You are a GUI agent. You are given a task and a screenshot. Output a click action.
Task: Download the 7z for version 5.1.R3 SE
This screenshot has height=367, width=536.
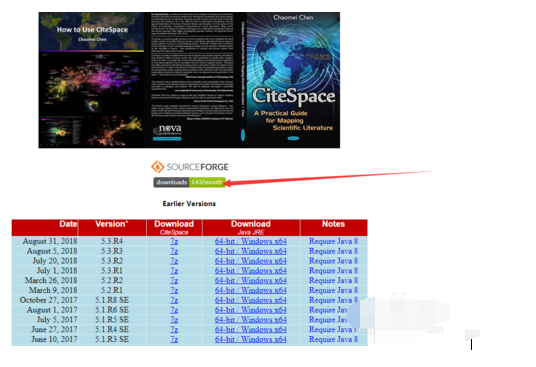click(174, 340)
